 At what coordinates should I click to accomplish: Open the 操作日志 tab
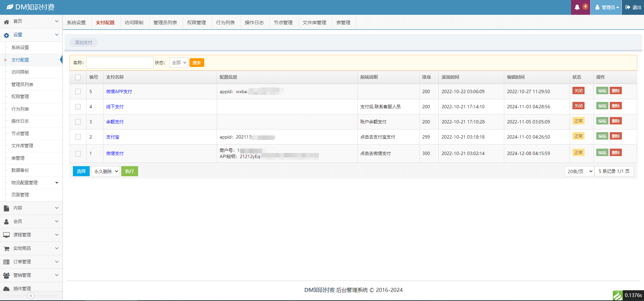tap(254, 23)
